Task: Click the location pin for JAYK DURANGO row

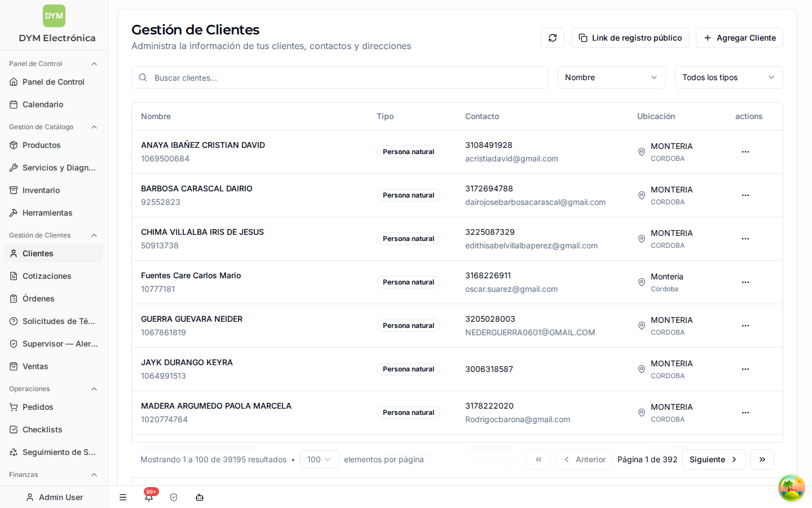Action: [x=641, y=369]
